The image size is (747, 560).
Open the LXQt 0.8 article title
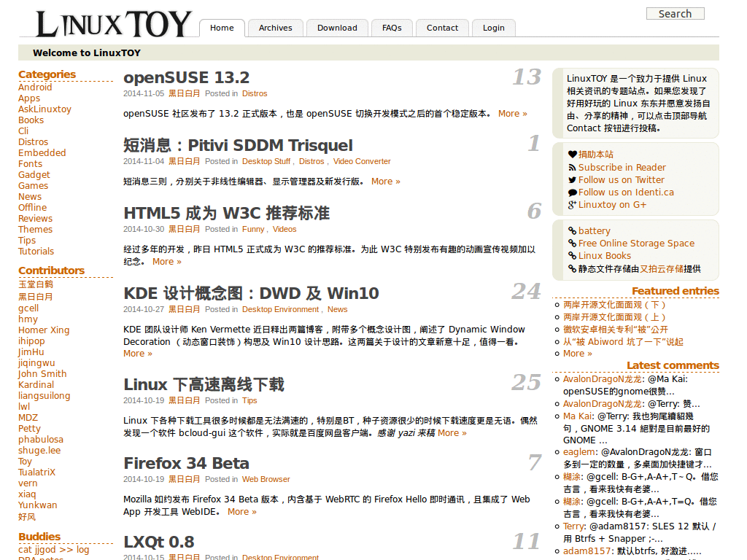(158, 542)
